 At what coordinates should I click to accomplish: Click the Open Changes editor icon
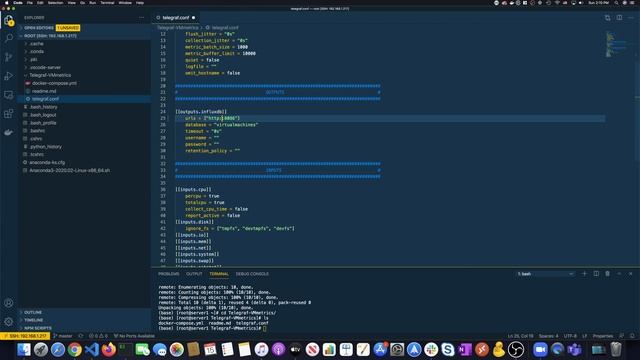click(x=608, y=18)
